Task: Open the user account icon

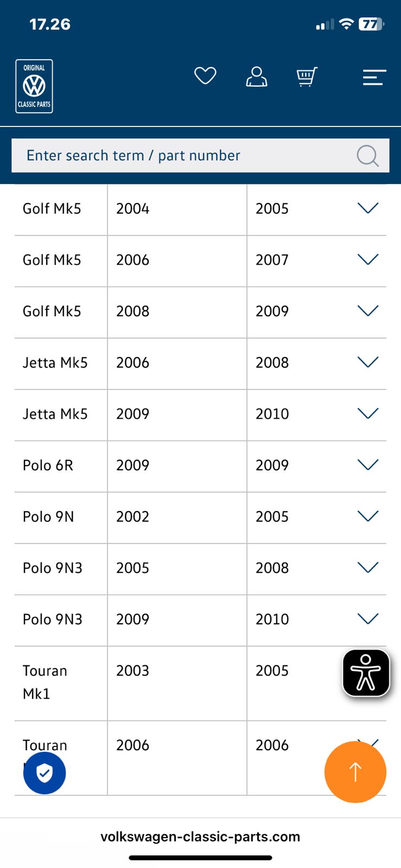Action: [x=256, y=77]
